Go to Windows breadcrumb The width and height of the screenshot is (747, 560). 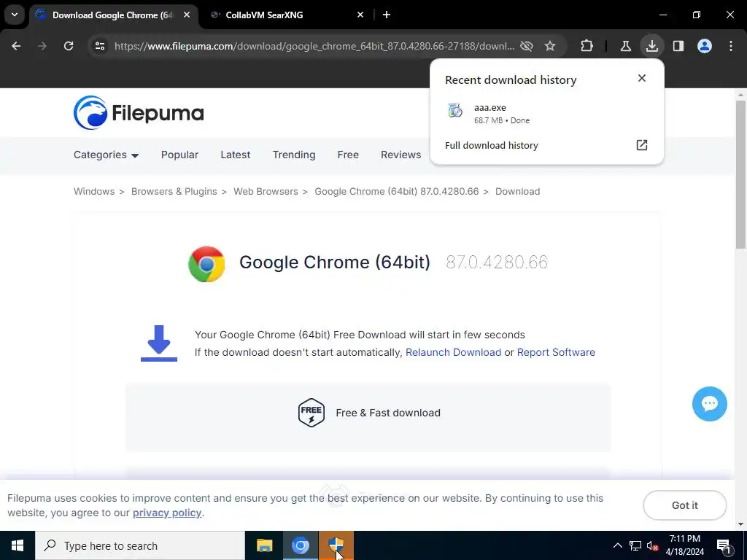click(94, 192)
